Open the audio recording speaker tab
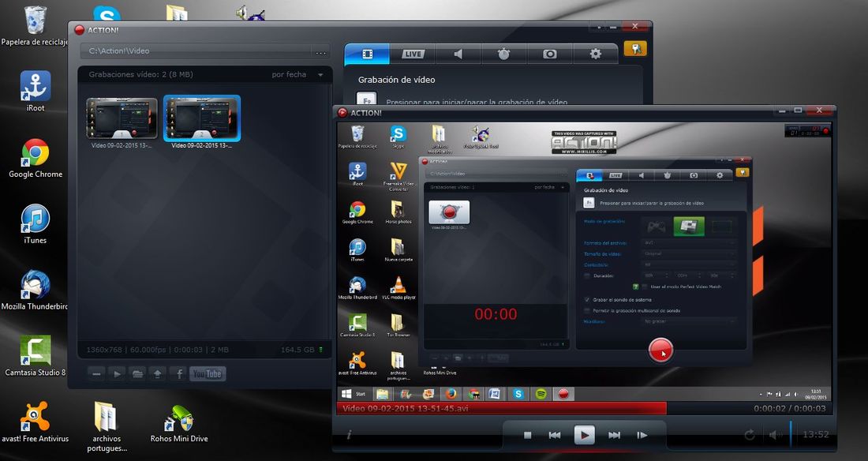 [x=458, y=54]
